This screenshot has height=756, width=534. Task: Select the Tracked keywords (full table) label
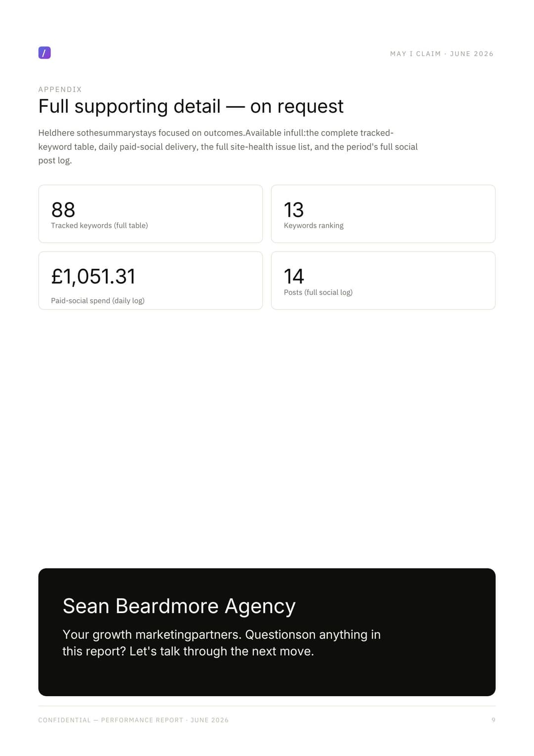[x=99, y=226]
